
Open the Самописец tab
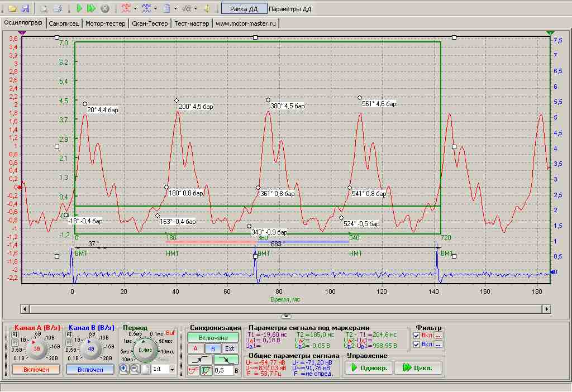(64, 23)
